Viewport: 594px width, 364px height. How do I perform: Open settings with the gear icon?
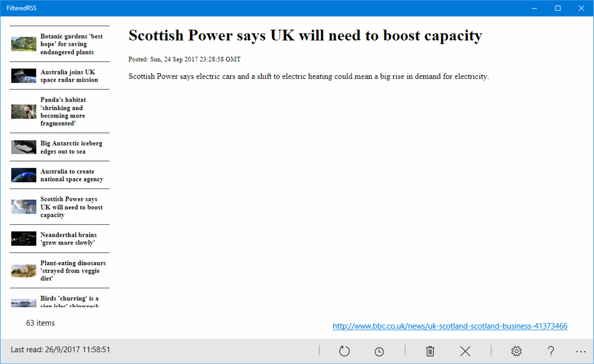click(x=516, y=351)
